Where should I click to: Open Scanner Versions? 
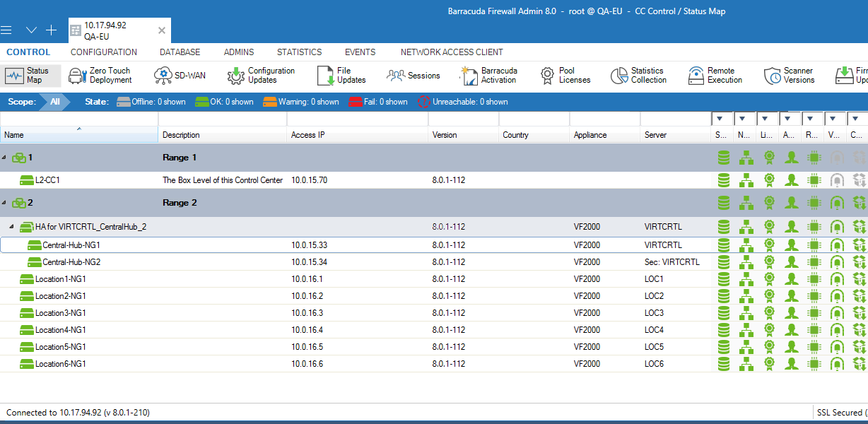pos(790,76)
